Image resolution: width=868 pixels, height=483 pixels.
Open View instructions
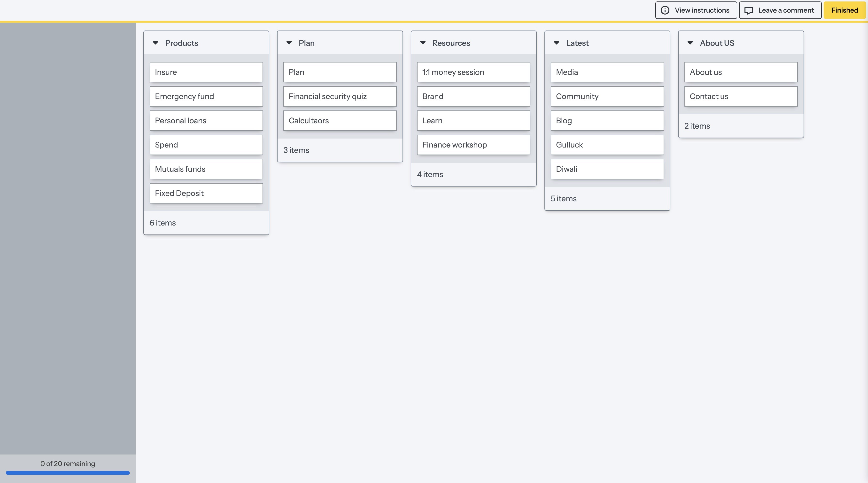click(696, 10)
